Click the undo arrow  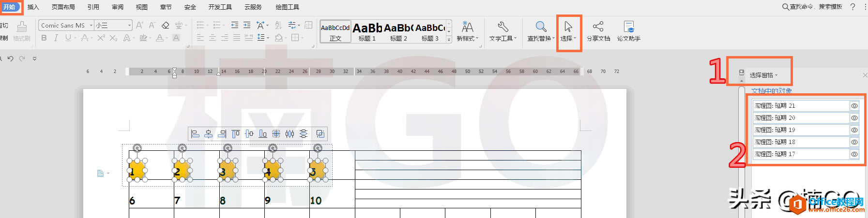[x=11, y=58]
